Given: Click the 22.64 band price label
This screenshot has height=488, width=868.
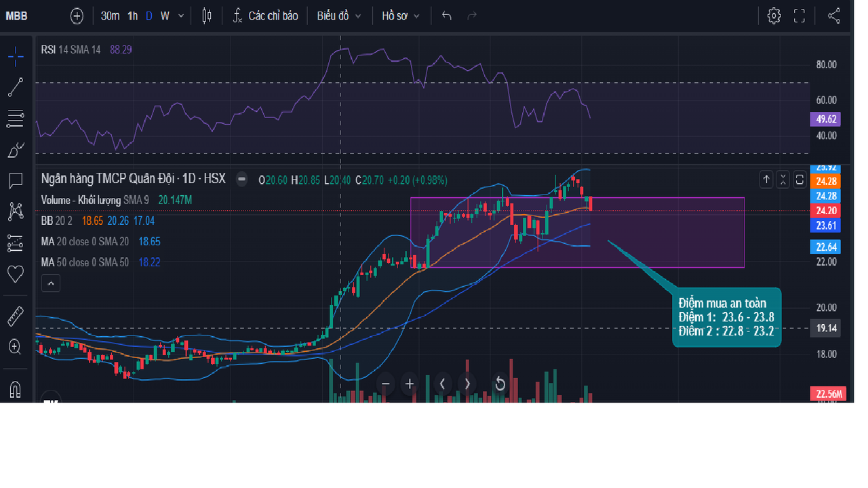Looking at the screenshot, I should (x=825, y=247).
